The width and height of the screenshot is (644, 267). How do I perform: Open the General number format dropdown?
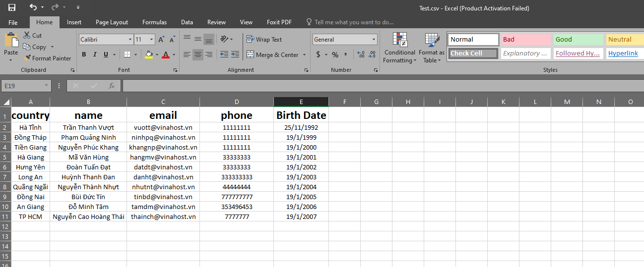coord(374,40)
